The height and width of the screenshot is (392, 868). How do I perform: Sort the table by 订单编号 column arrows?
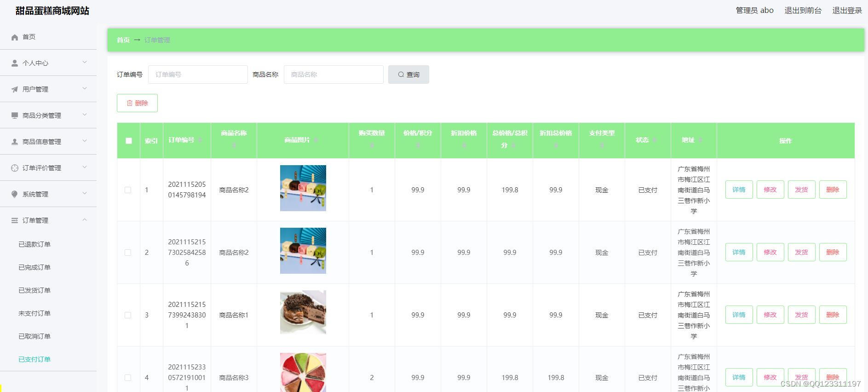tap(200, 140)
